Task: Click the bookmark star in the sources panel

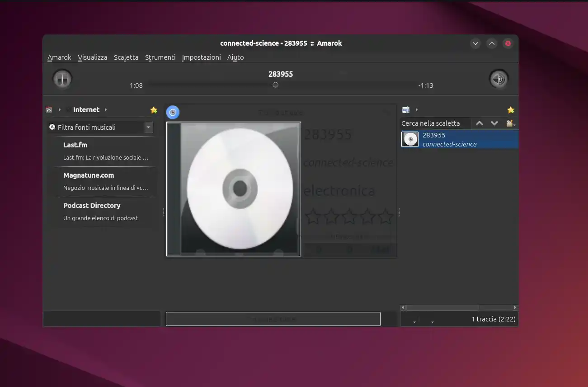Action: pyautogui.click(x=154, y=110)
